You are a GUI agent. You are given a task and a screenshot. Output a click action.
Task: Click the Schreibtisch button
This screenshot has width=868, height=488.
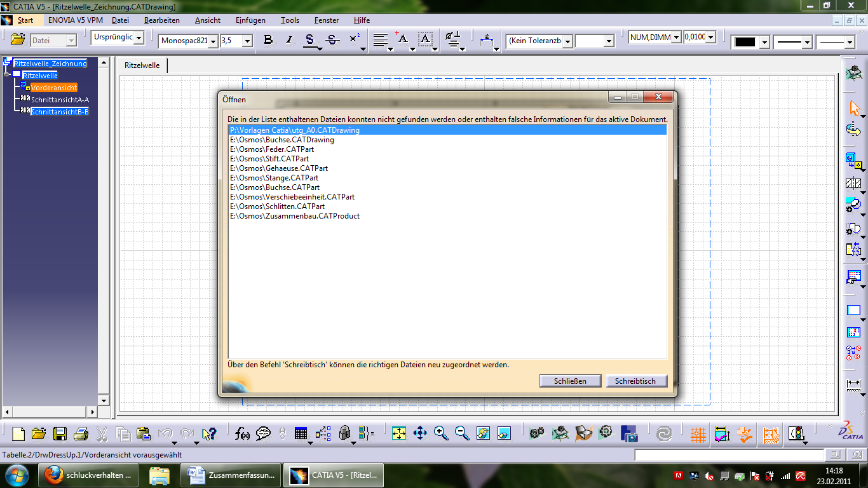636,381
